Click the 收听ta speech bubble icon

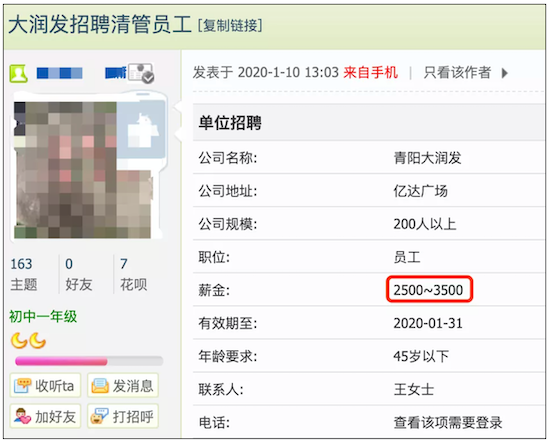click(x=23, y=386)
